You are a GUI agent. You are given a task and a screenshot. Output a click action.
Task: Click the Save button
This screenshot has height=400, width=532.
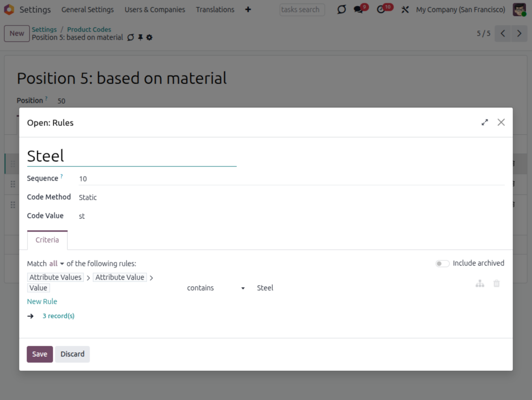coord(40,354)
